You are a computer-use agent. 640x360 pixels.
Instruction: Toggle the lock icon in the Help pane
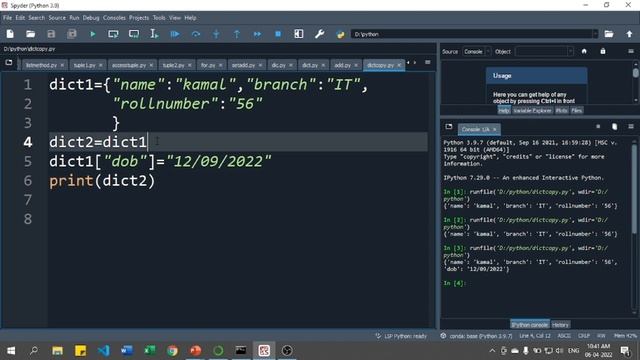(x=603, y=51)
